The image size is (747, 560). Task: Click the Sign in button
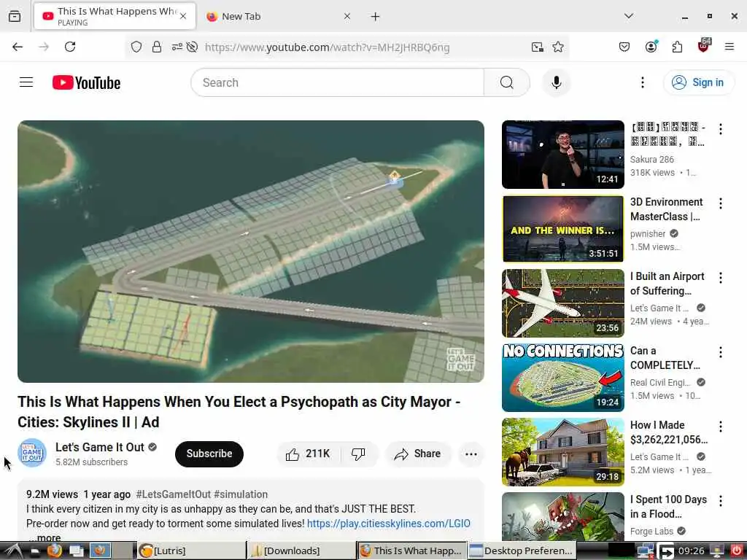tap(698, 82)
